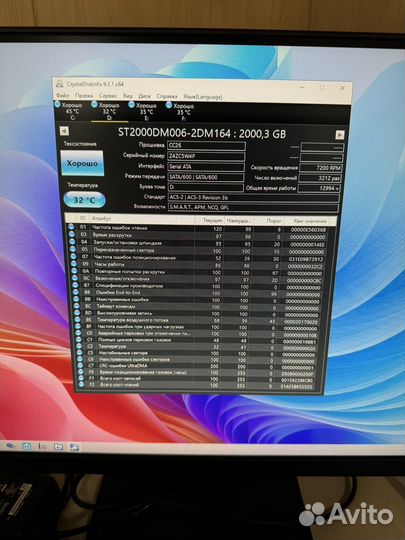Screen dimensions: 405x540
Task: Select row C6 Неисправимые ошибки секторов
Action: (x=201, y=359)
